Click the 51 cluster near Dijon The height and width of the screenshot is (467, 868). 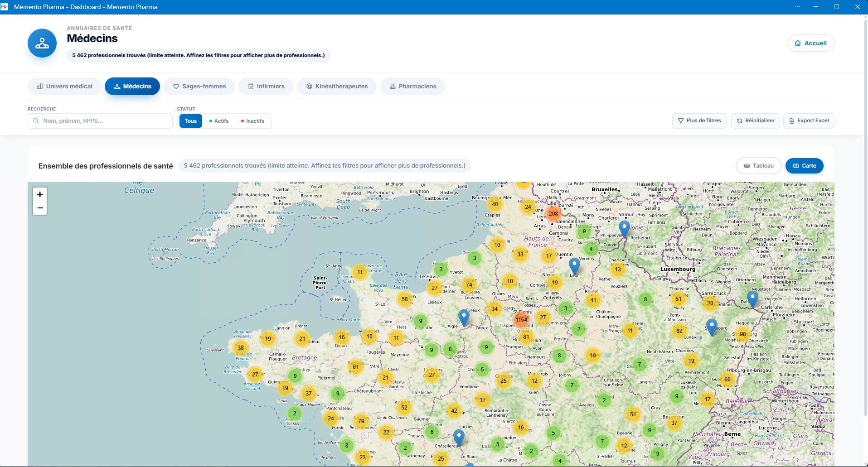pyautogui.click(x=633, y=414)
